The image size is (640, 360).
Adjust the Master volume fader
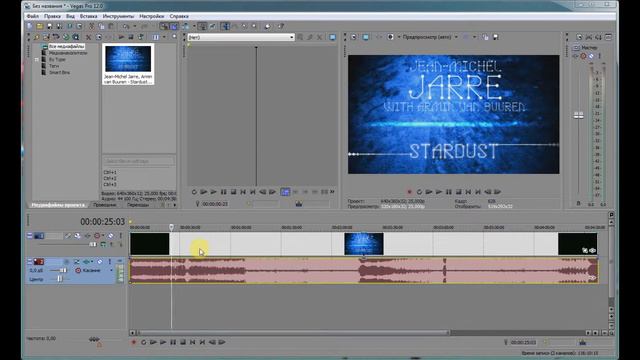click(578, 116)
